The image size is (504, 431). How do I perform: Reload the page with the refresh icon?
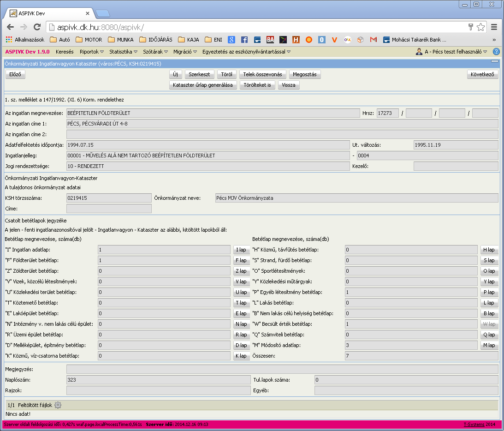(37, 27)
